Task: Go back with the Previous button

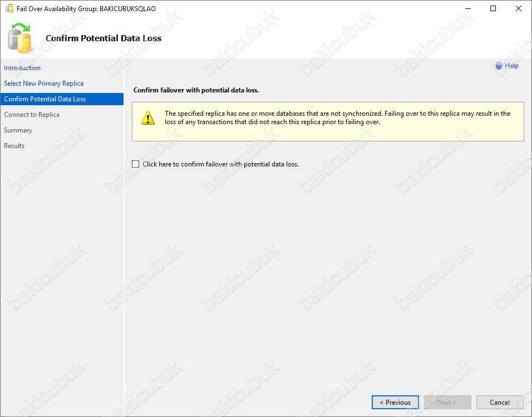Action: 395,403
